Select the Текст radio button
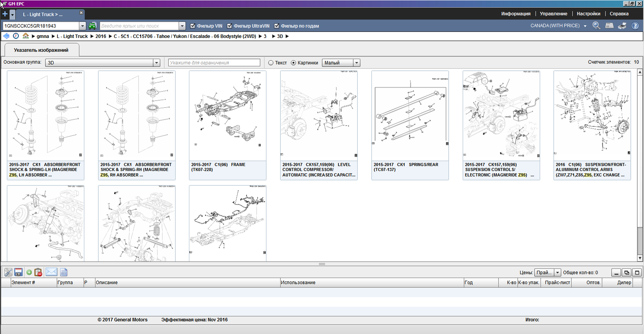 271,63
